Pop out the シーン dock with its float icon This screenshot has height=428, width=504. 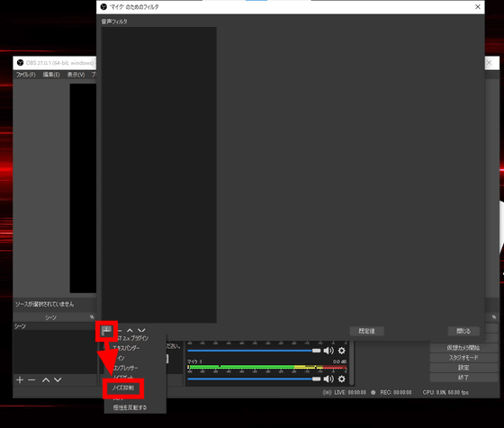tap(92, 317)
